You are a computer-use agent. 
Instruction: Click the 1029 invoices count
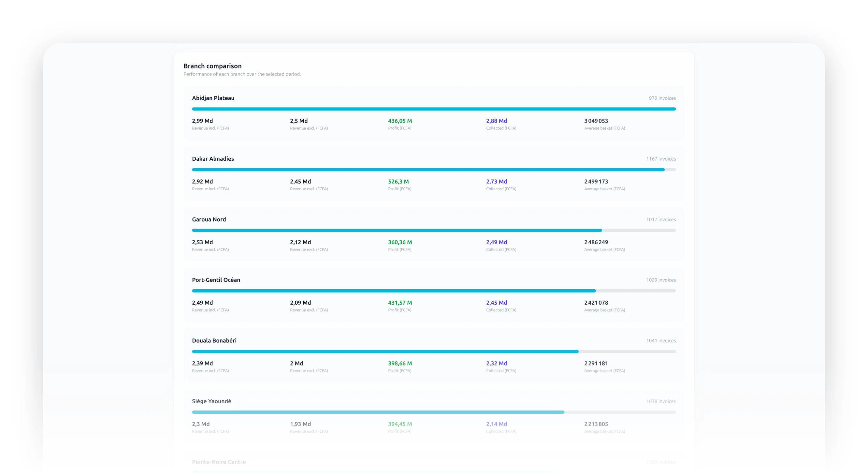click(661, 280)
